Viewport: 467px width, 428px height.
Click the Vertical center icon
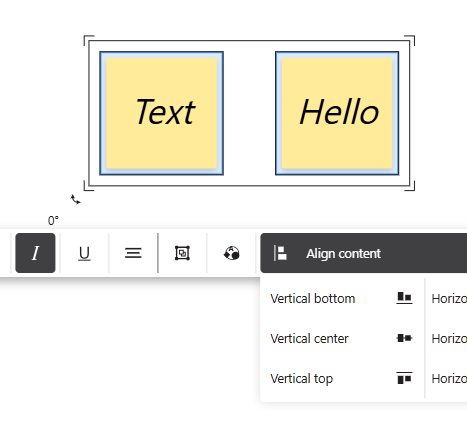(x=404, y=338)
